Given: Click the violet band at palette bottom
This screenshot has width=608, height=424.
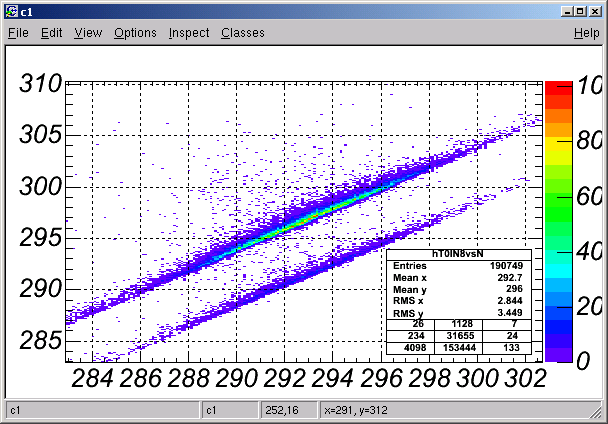Looking at the screenshot, I should click(558, 355).
